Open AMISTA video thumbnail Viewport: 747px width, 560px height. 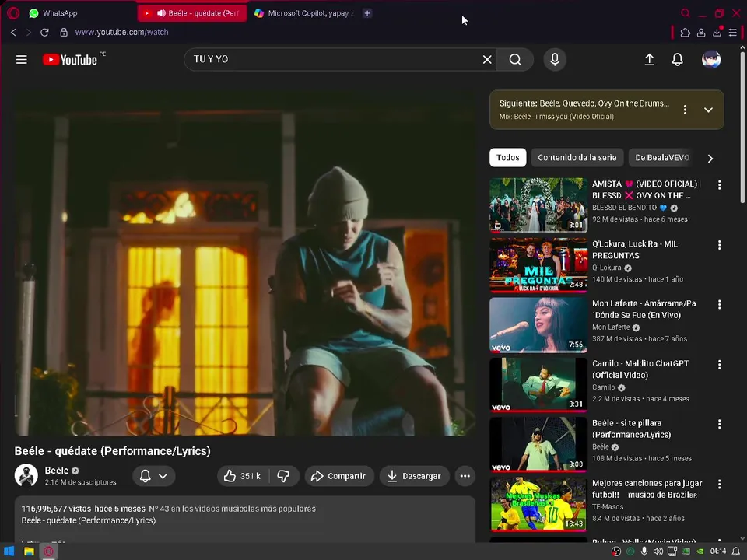point(538,205)
